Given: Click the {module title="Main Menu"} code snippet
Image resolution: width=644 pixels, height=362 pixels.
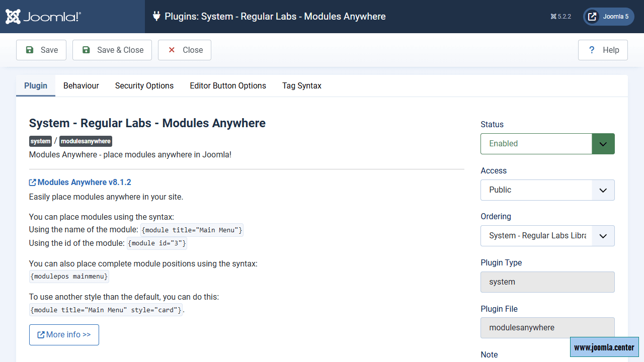Looking at the screenshot, I should (192, 230).
